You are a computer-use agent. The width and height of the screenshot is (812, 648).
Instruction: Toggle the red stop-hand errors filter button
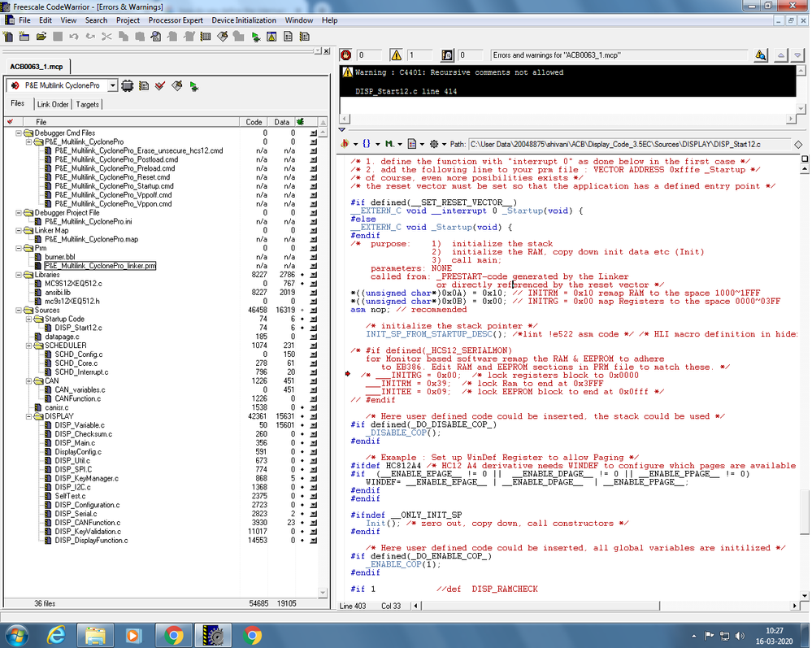pos(346,55)
